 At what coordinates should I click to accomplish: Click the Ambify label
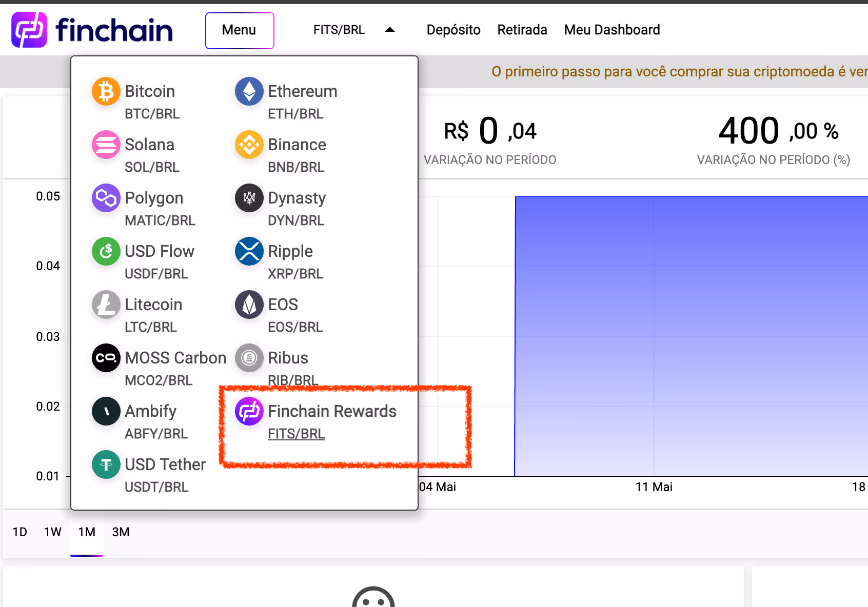point(150,412)
